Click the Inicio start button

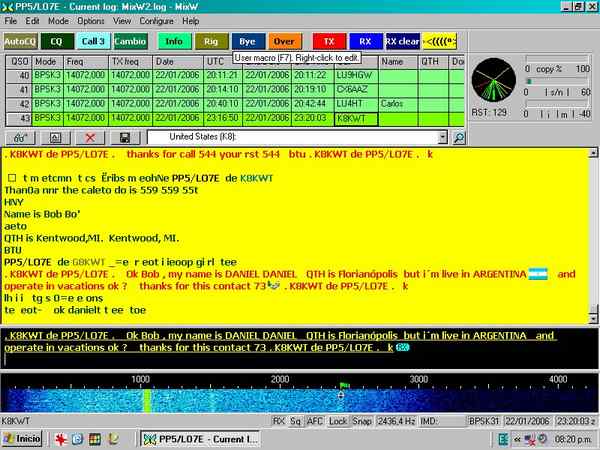click(x=22, y=439)
